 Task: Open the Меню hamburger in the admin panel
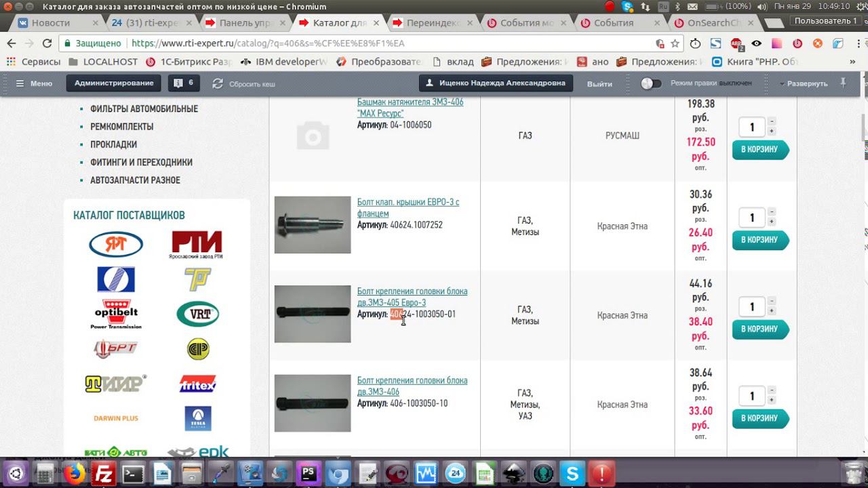pos(34,83)
